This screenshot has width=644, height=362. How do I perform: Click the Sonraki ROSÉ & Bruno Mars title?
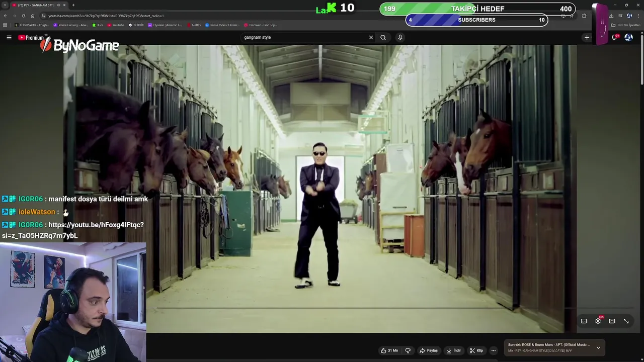[x=548, y=345]
